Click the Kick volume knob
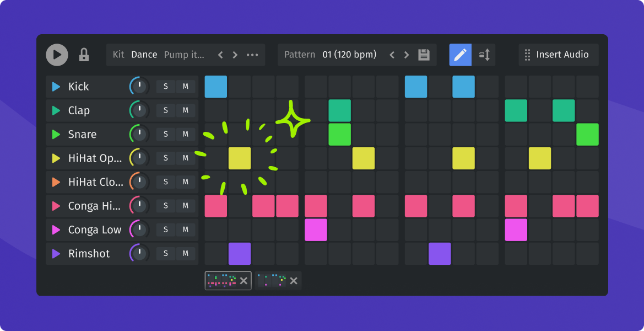Screen dimensions: 644x331 coord(139,87)
